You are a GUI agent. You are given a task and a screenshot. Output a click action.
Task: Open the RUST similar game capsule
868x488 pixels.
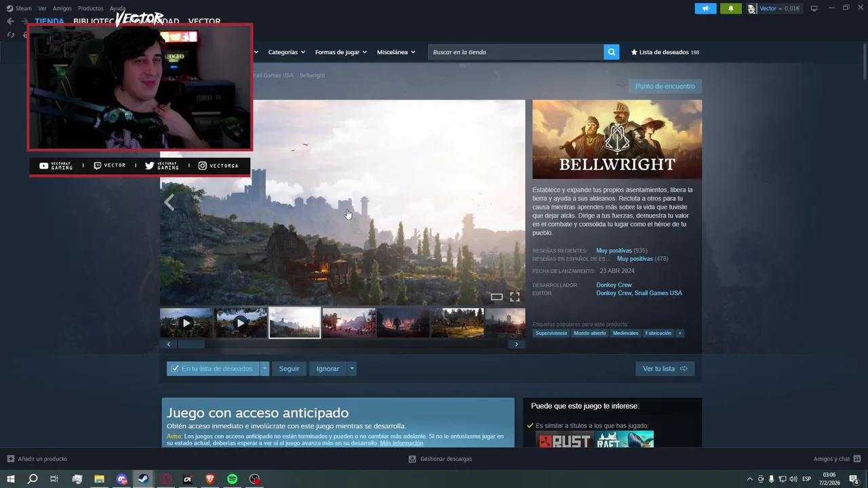coord(565,439)
